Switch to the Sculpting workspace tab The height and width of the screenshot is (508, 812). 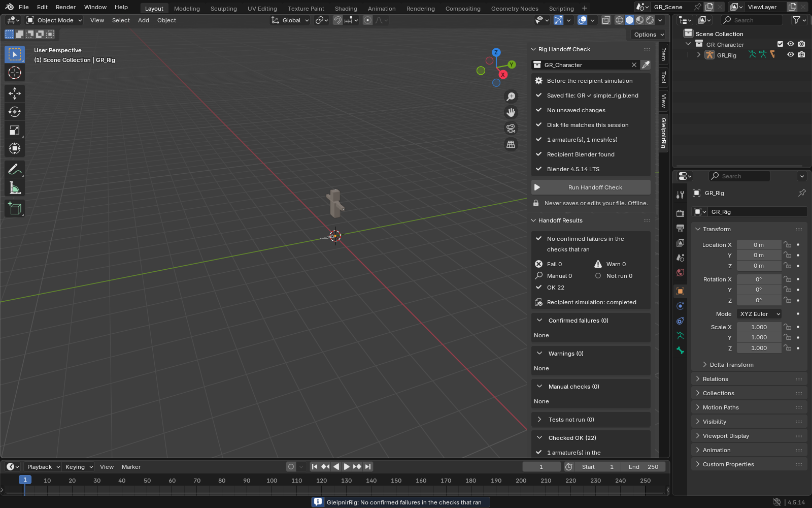point(224,9)
